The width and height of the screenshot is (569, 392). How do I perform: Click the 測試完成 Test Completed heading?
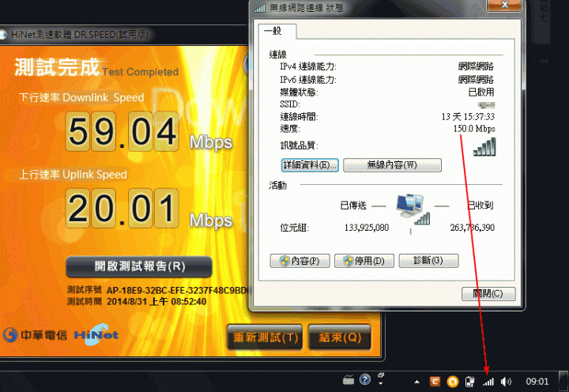tap(96, 67)
